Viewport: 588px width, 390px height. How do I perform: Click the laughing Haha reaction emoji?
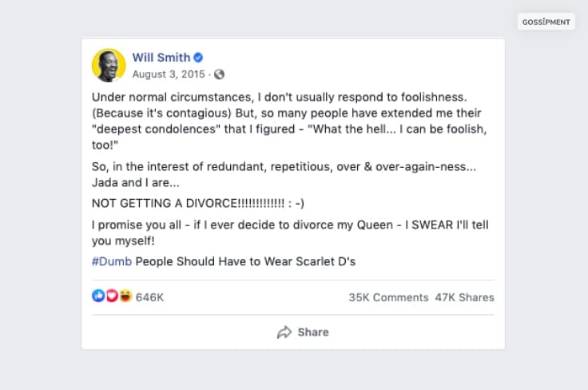pyautogui.click(x=125, y=296)
